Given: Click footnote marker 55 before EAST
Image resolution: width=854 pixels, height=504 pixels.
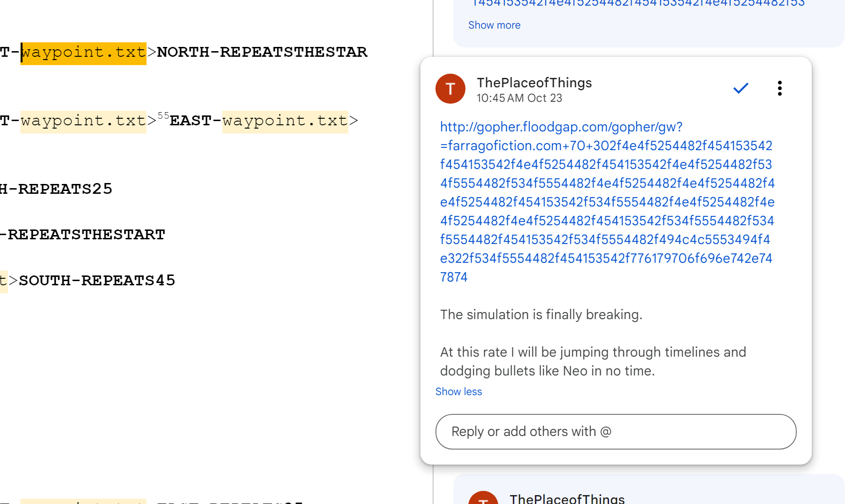Looking at the screenshot, I should click(x=163, y=116).
